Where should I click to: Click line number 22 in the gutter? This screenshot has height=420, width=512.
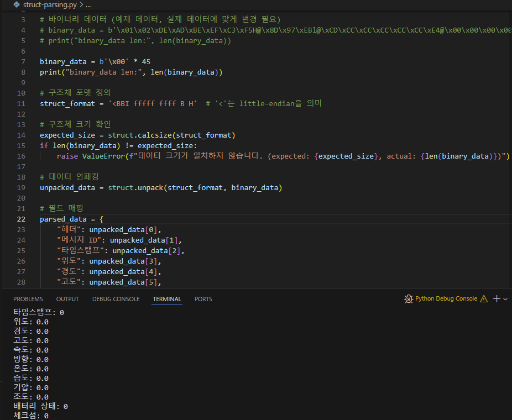tap(21, 219)
